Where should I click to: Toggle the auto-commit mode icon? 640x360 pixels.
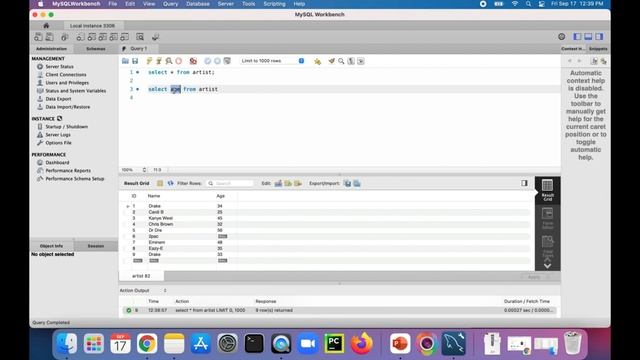point(227,61)
